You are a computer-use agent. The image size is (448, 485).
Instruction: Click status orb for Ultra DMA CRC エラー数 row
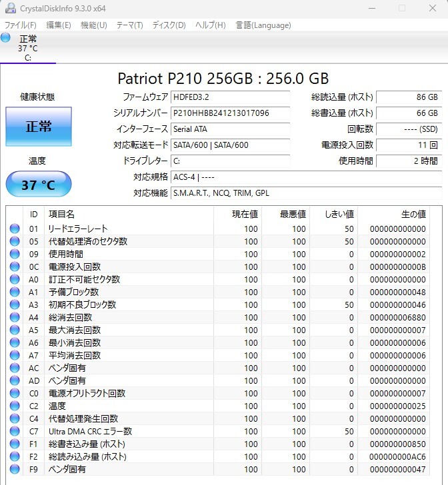pos(15,431)
